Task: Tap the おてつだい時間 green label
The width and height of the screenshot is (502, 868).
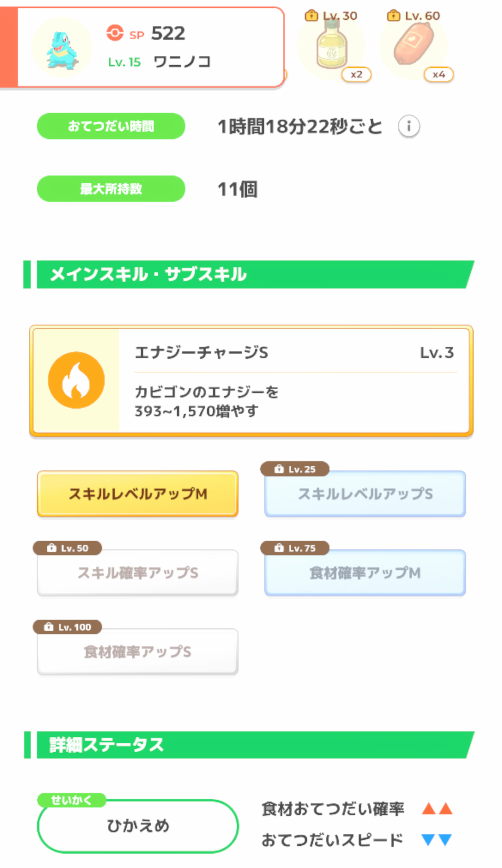Action: click(x=111, y=126)
